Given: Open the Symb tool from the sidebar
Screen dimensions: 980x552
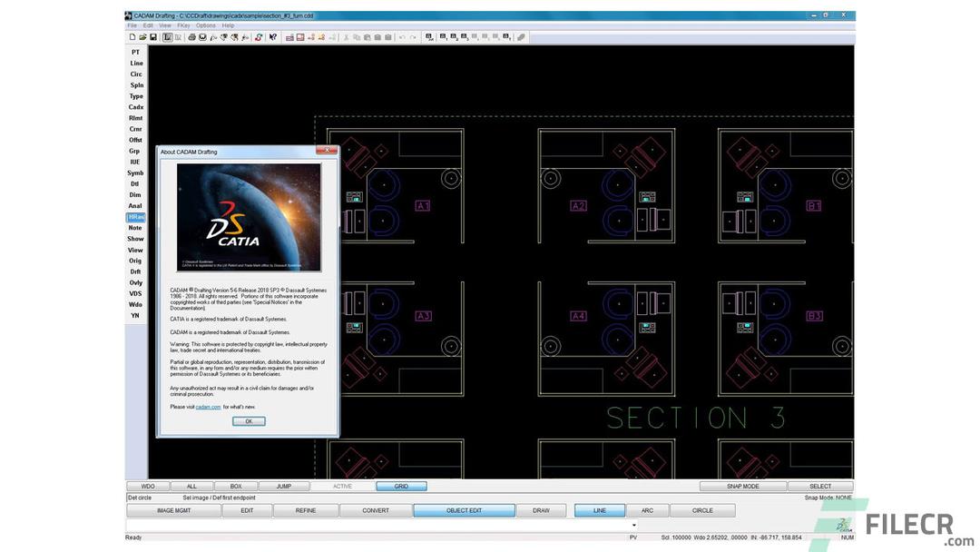Looking at the screenshot, I should tap(134, 172).
